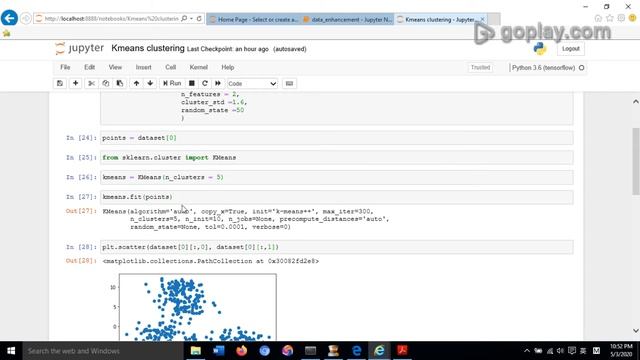Insert cell below with plus icon
The width and height of the screenshot is (640, 360).
tap(76, 83)
